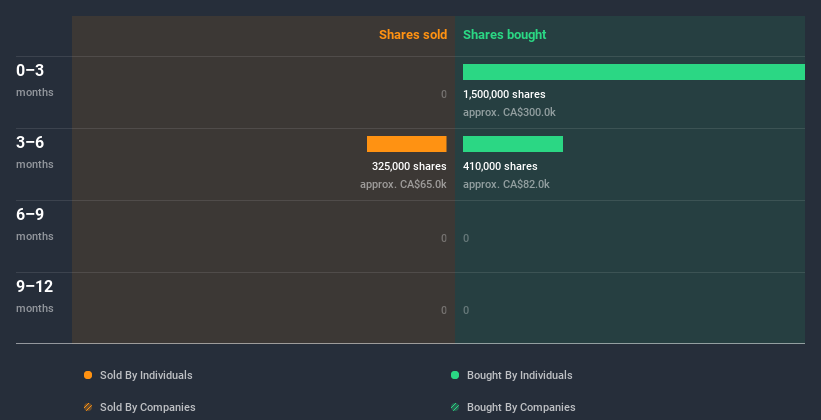Click the 0–3 months row label
Screen dimensions: 821x420
pyautogui.click(x=35, y=80)
